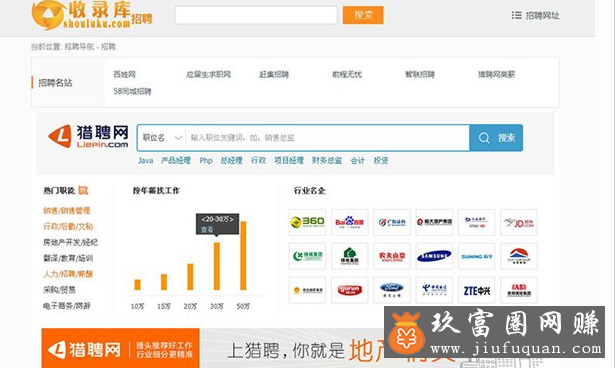Open the 百姓网 site link
The width and height of the screenshot is (615, 368).
[x=124, y=74]
